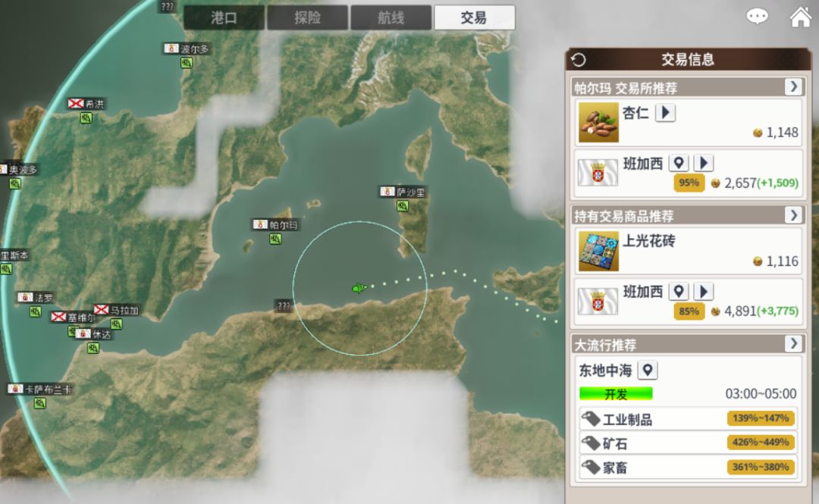The height and width of the screenshot is (504, 819).
Task: Select the 矿石 trend row
Action: (688, 443)
